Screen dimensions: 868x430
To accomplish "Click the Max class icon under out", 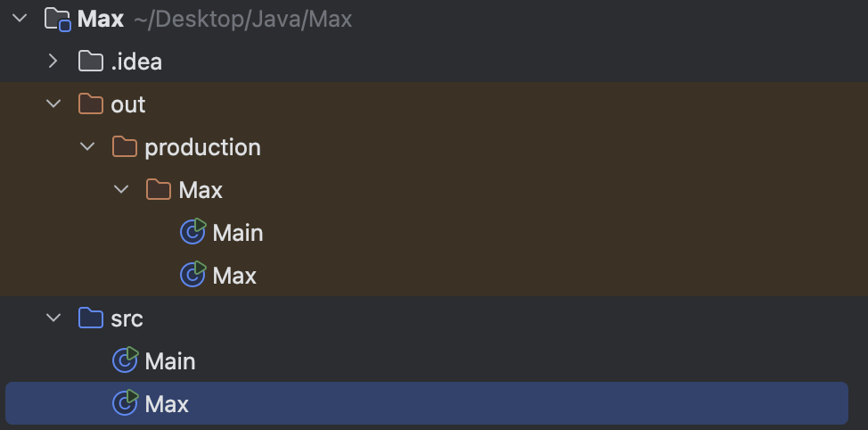I will [x=193, y=275].
